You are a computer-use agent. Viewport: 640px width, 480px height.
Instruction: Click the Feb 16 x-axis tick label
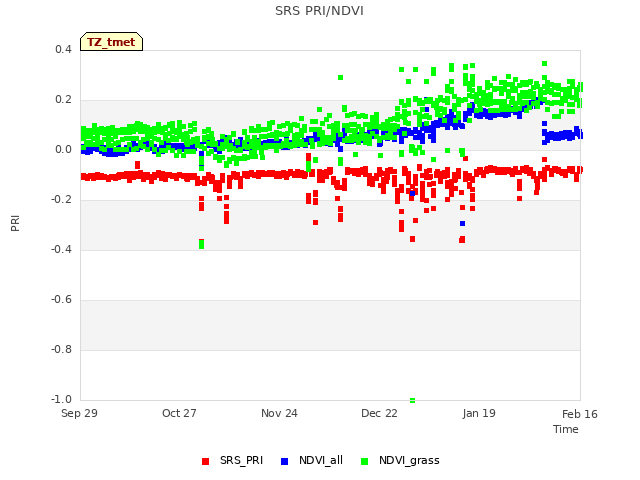point(580,414)
